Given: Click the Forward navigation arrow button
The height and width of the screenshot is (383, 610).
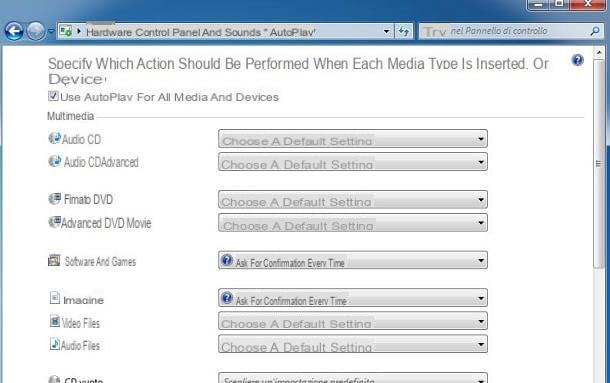Looking at the screenshot, I should click(35, 31).
